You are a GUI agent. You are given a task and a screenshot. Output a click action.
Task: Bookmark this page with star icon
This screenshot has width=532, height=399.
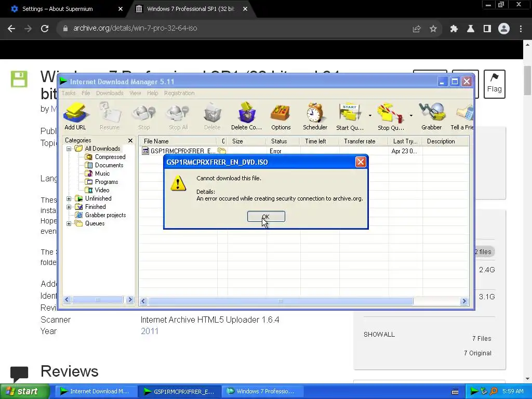pyautogui.click(x=433, y=29)
